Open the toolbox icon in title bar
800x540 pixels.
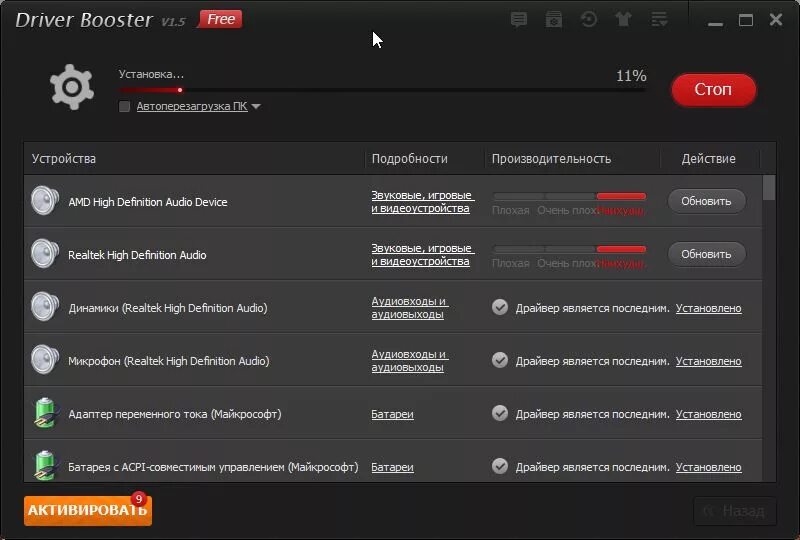click(x=554, y=20)
